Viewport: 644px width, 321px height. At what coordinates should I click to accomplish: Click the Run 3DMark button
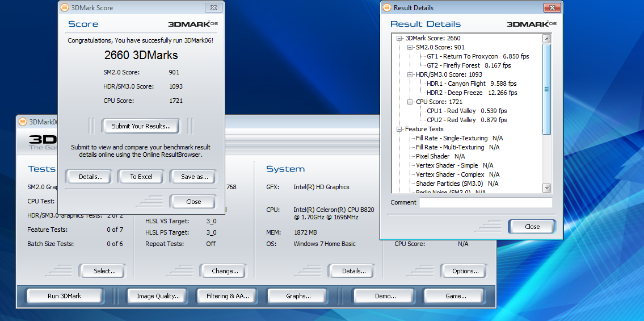pos(65,296)
